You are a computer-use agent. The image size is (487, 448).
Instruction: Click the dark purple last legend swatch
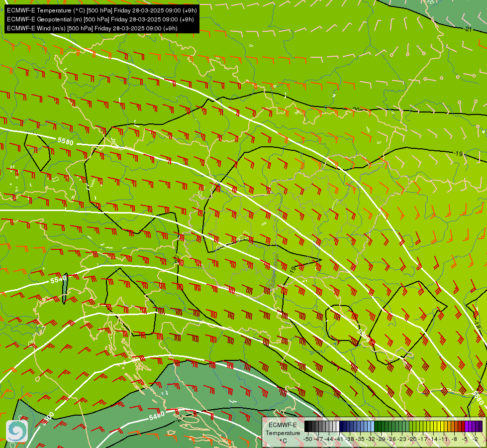pyautogui.click(x=480, y=427)
